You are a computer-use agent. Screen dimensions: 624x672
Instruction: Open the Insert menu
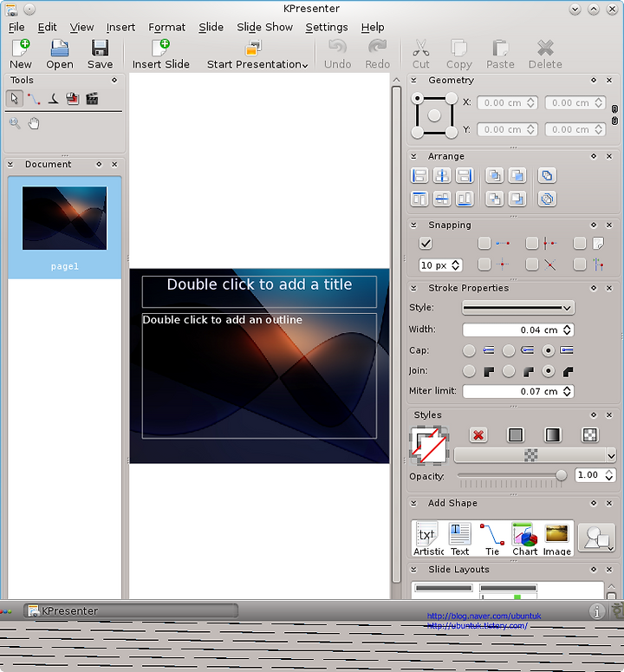click(120, 27)
